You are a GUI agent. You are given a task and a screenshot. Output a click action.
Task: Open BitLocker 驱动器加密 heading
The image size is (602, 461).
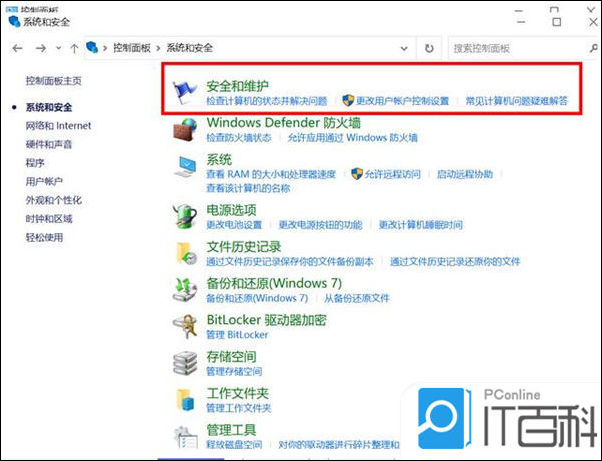[266, 320]
